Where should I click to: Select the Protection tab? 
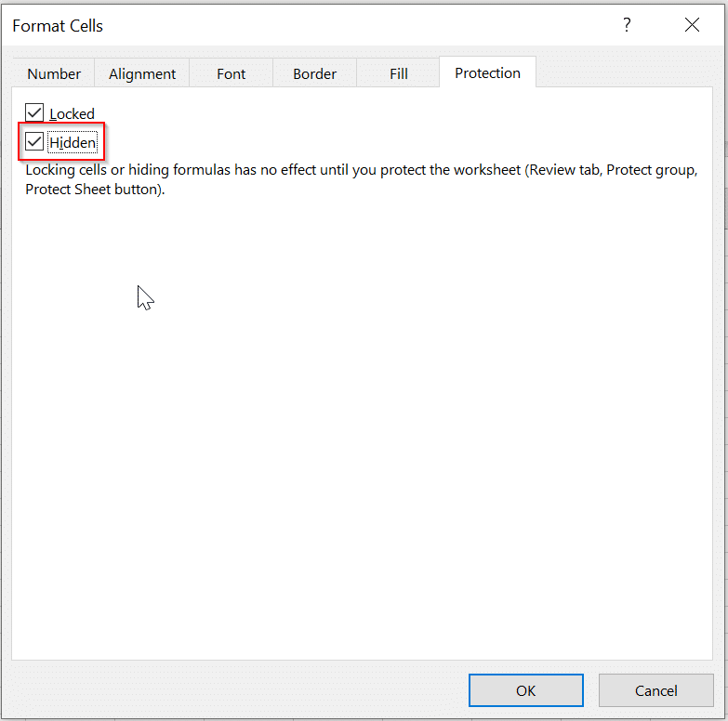point(487,72)
